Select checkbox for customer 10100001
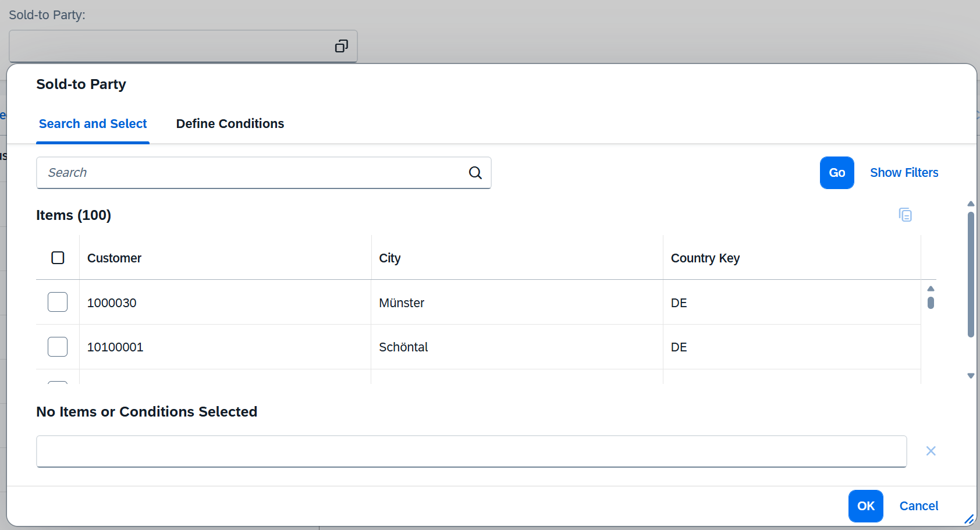 pos(58,347)
